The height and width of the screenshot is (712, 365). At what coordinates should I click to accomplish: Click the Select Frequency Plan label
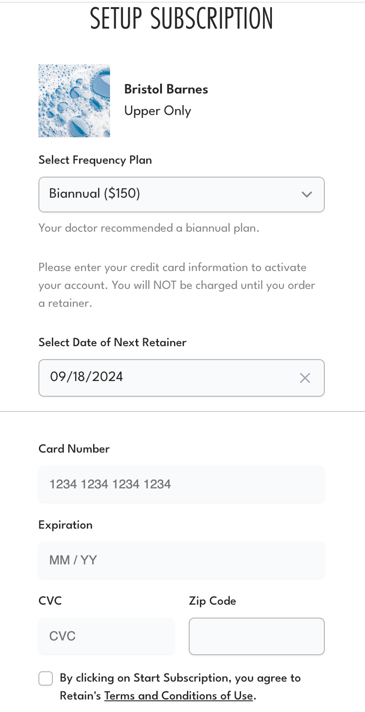pos(95,160)
